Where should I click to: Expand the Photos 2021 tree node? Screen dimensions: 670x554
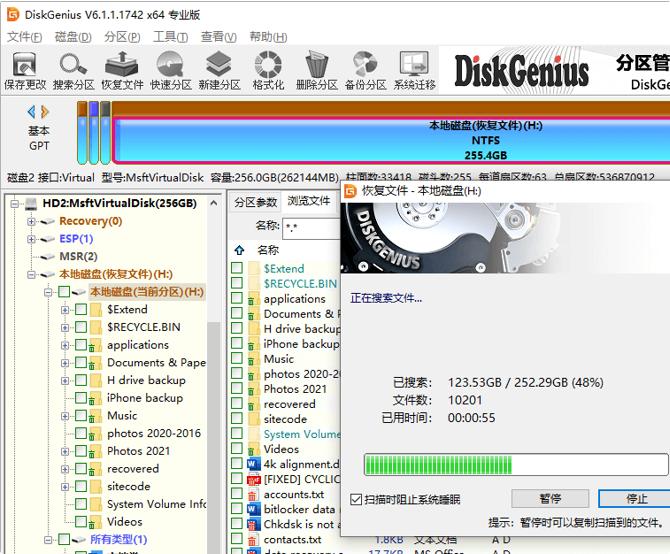tap(65, 451)
